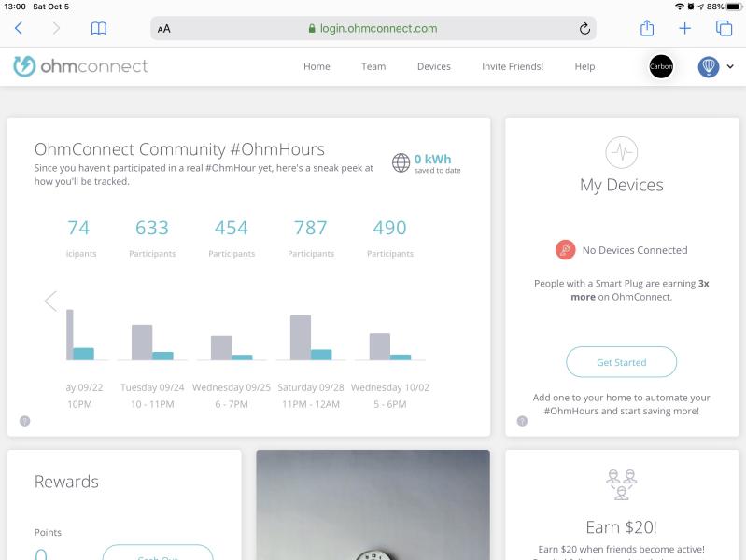Tap the battery status indicator
This screenshot has width=746, height=560.
click(734, 7)
